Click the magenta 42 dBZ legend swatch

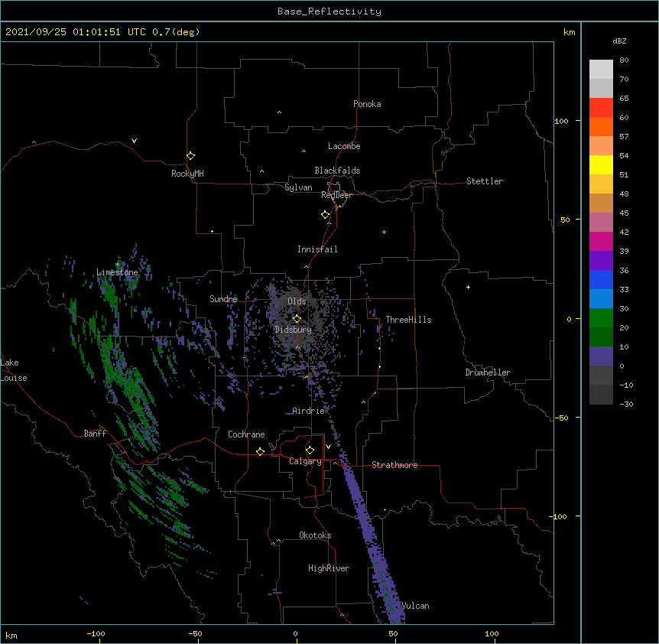(601, 241)
